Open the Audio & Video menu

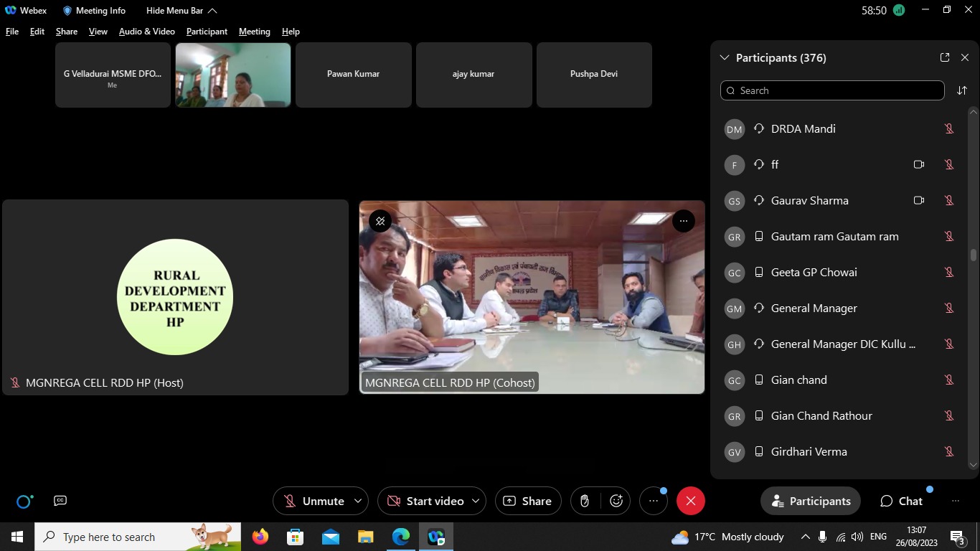coord(146,32)
